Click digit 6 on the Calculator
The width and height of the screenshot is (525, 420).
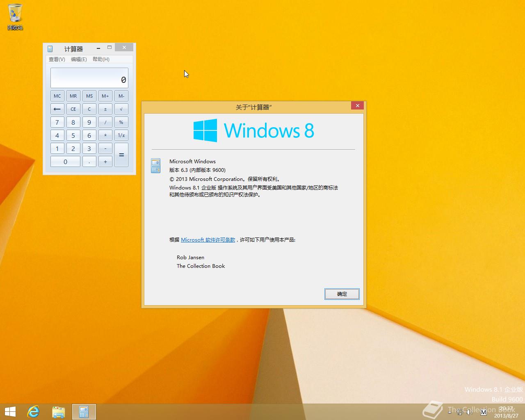89,135
